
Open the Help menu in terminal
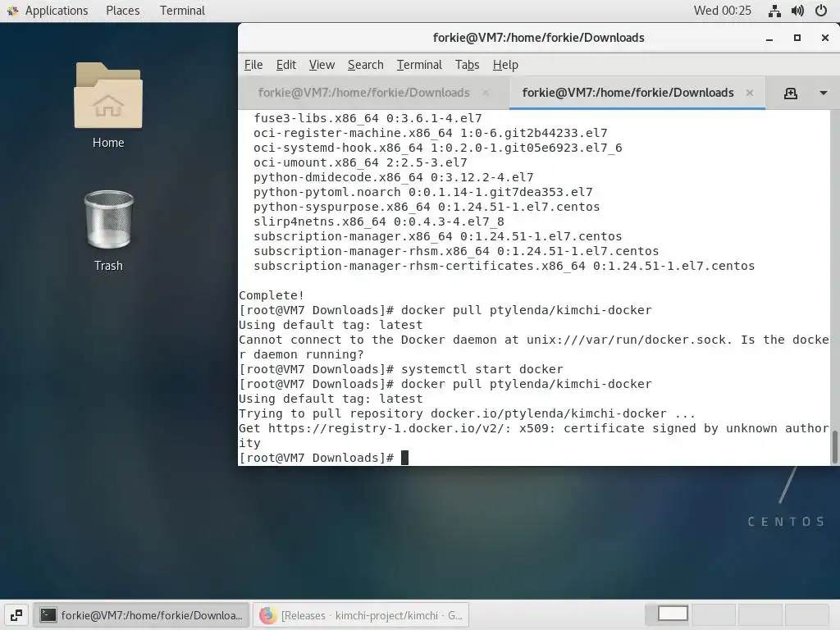[505, 65]
